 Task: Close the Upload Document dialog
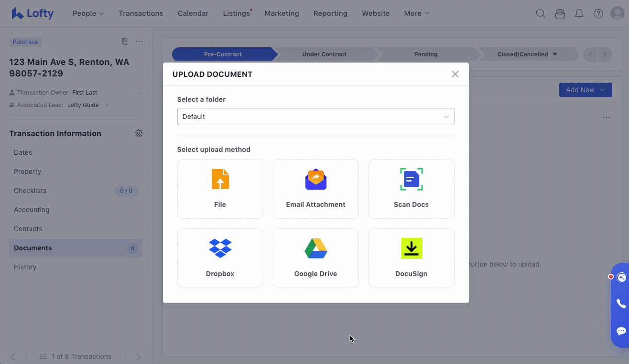(x=455, y=74)
